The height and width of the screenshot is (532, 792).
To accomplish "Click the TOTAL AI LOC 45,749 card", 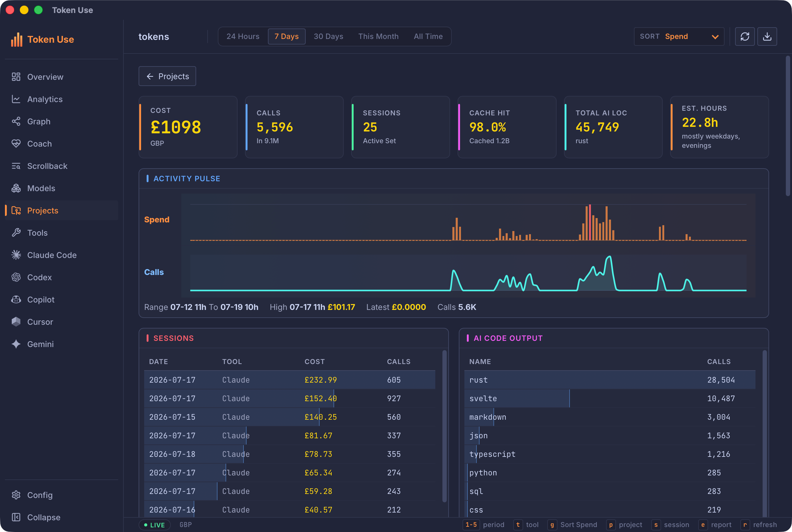I will (613, 127).
